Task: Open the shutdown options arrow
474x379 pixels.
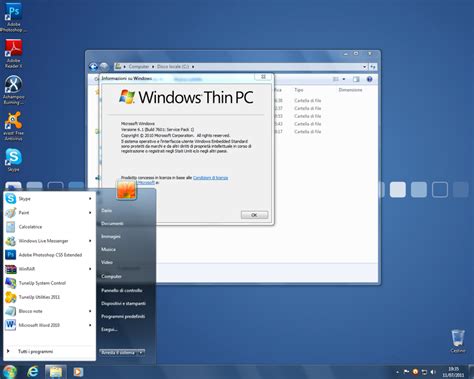Action: (141, 352)
